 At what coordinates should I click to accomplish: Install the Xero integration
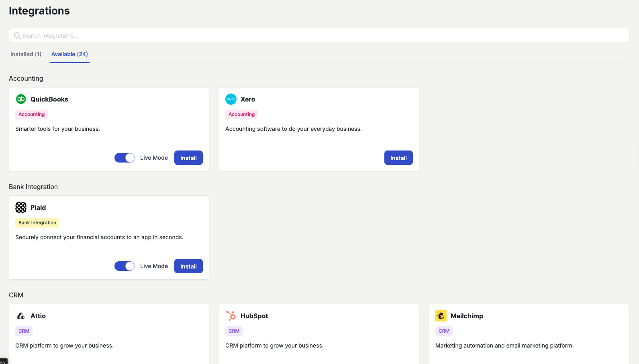tap(398, 158)
